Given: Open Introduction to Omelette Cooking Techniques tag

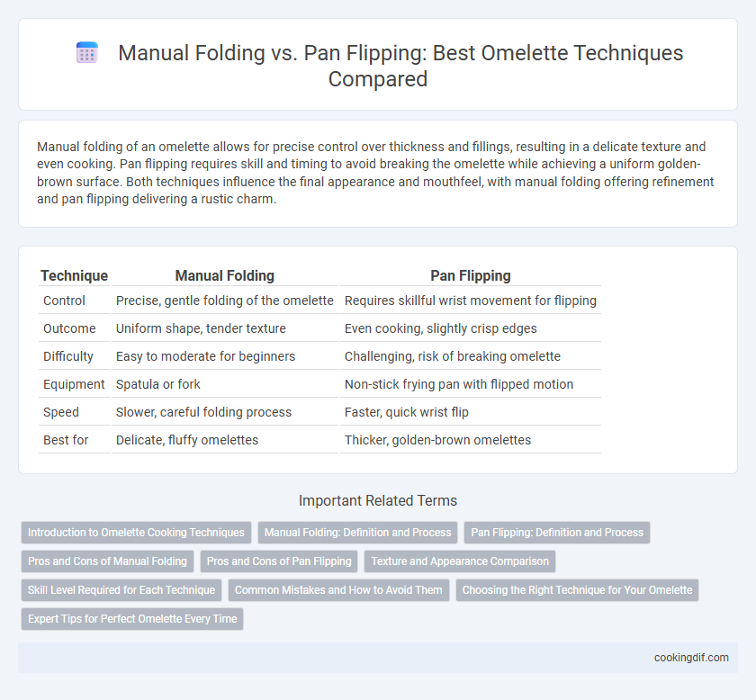Looking at the screenshot, I should (136, 533).
